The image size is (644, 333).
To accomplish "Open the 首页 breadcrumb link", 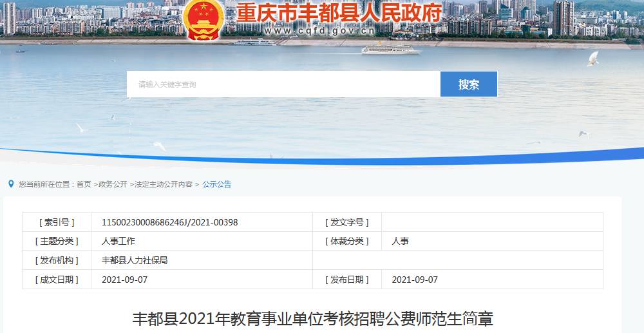I will tap(84, 184).
